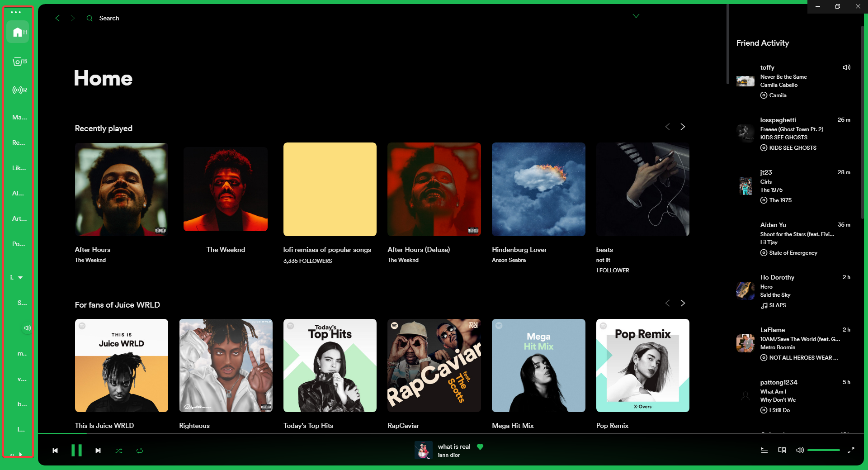This screenshot has width=868, height=470.
Task: Mute audio via the volume speaker icon
Action: tap(800, 451)
